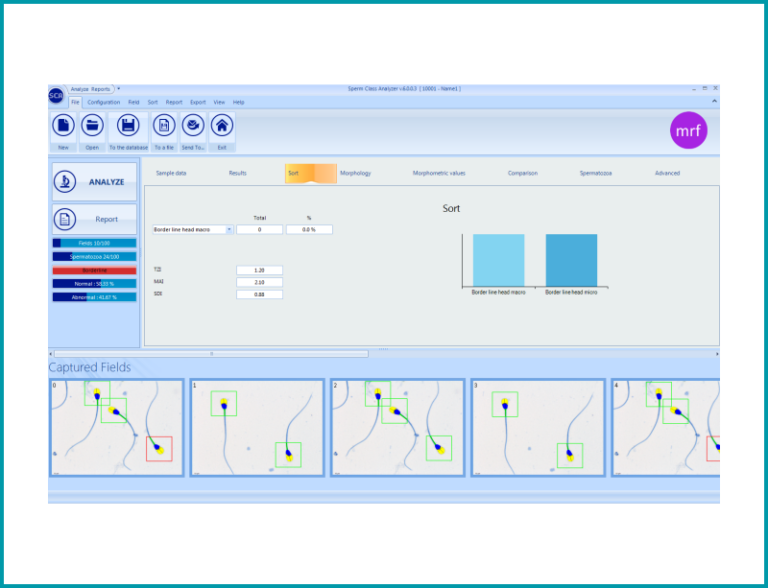Open the Configuration menu
Image resolution: width=768 pixels, height=588 pixels.
tap(103, 102)
